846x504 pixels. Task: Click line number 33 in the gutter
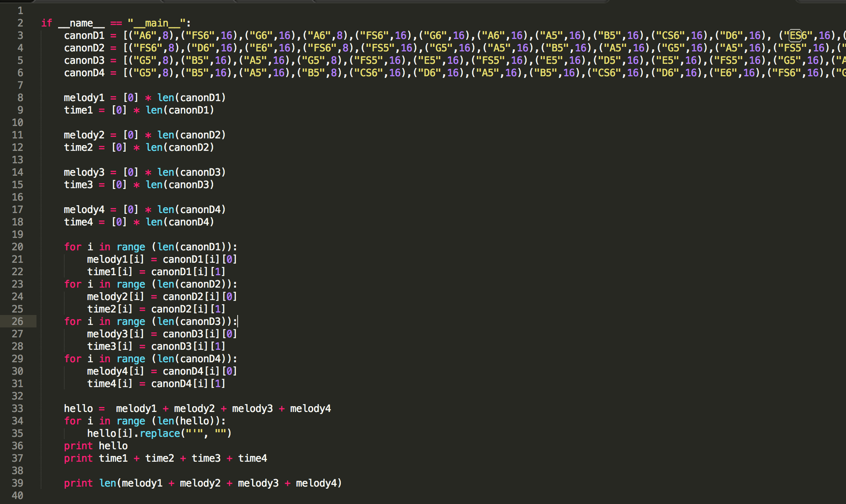coord(17,409)
